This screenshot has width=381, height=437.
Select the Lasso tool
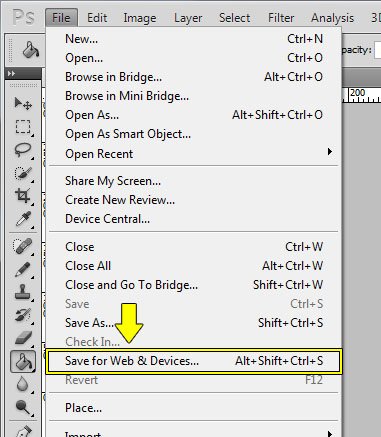(23, 150)
